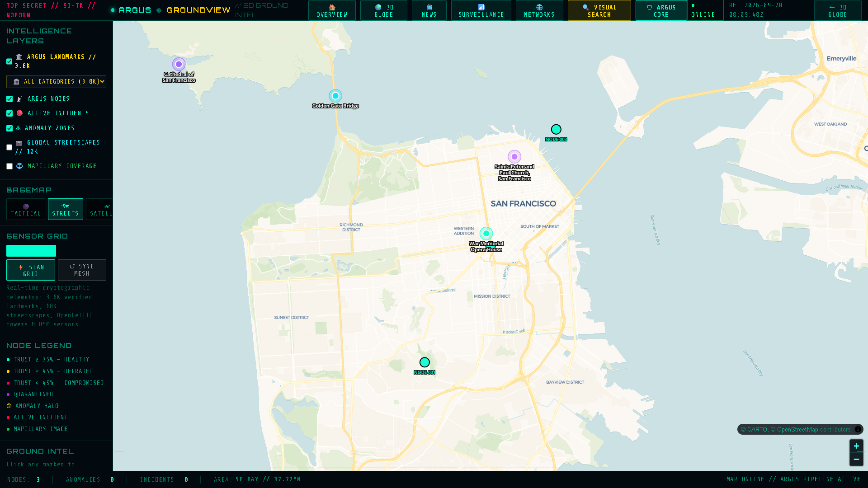Select the Satellite basemap
The image size is (868, 488).
99,209
